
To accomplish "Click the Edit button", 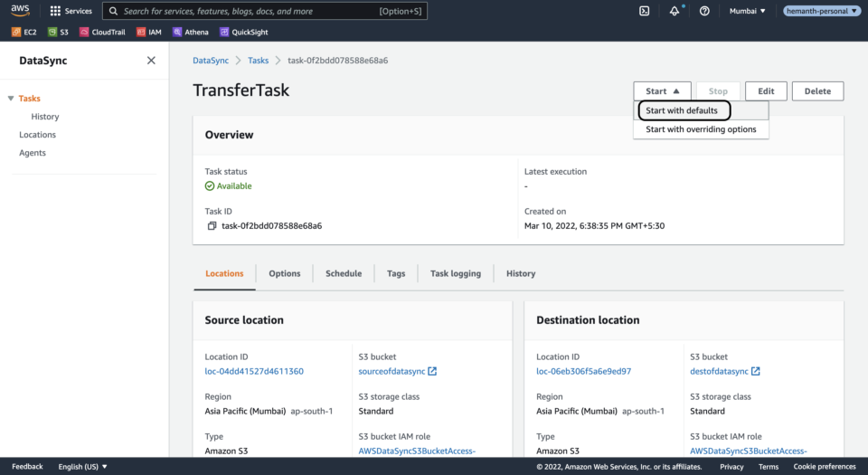I will tap(766, 91).
